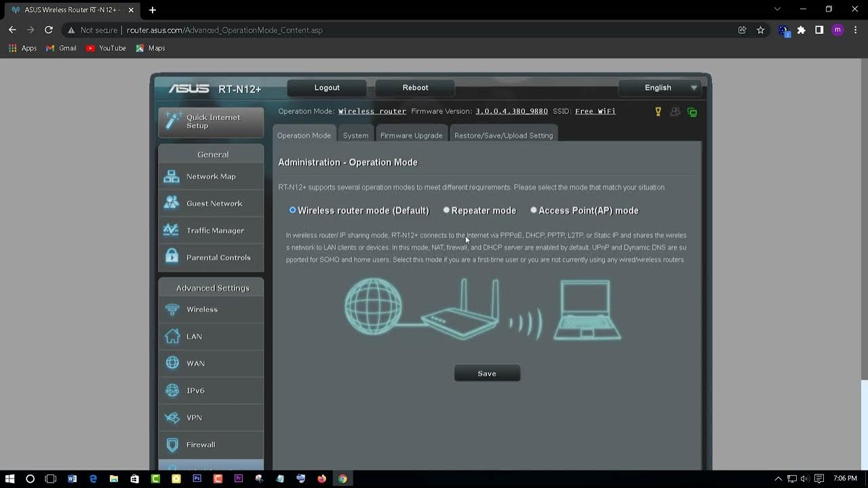Screen dimensions: 868x488
Task: Click the yellow lightbulb status icon
Action: (x=658, y=112)
